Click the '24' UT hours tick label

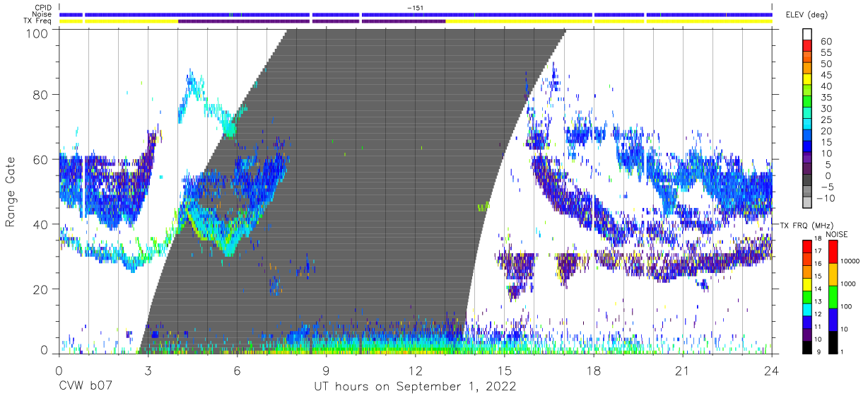click(x=771, y=371)
